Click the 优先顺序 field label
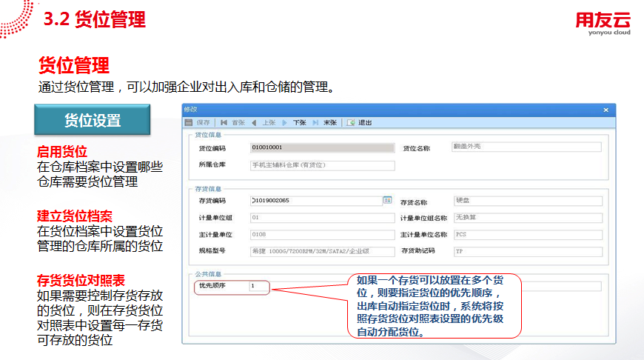 pyautogui.click(x=212, y=286)
